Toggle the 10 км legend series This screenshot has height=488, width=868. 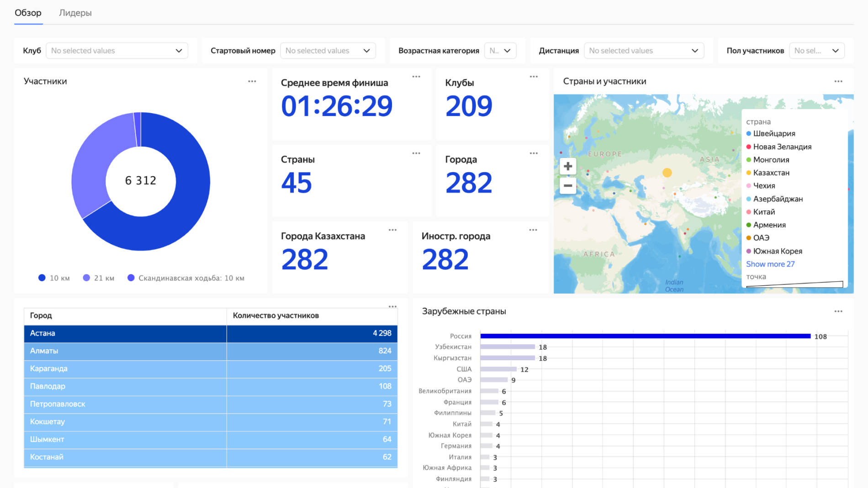point(54,278)
